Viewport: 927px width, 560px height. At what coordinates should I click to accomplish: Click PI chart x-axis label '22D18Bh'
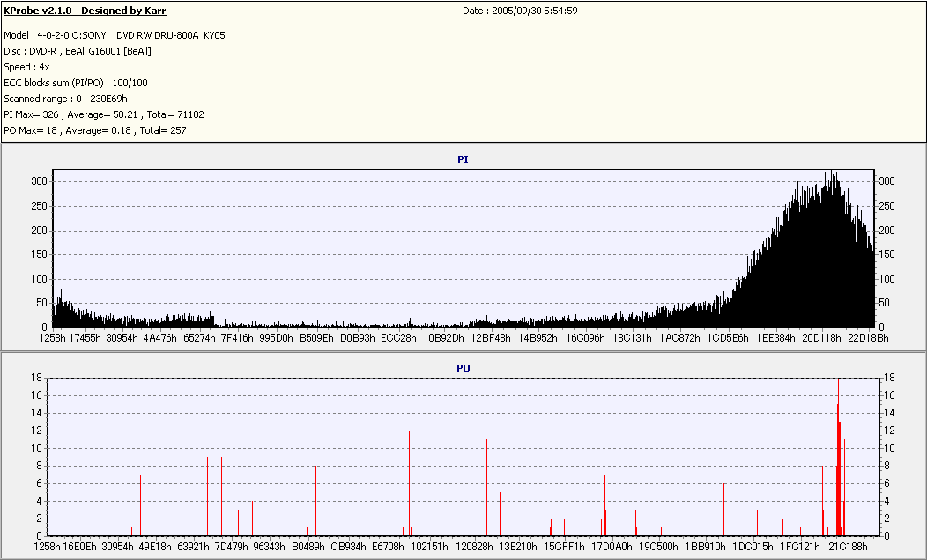coord(869,338)
